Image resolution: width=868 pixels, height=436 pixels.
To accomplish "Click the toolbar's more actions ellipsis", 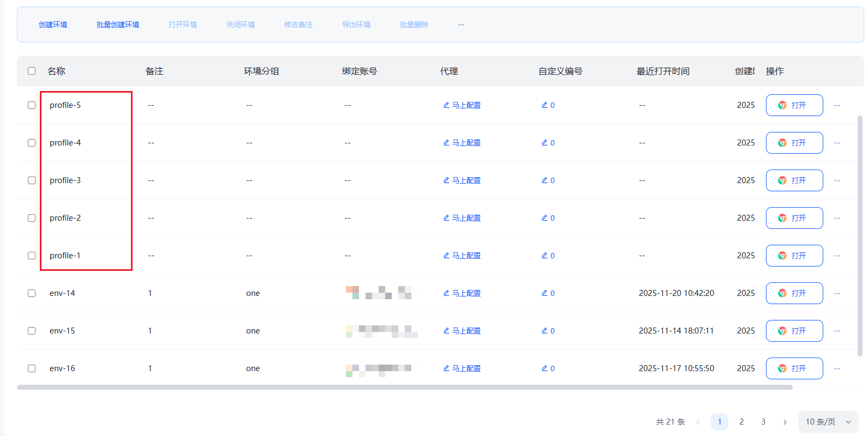I will pos(461,25).
